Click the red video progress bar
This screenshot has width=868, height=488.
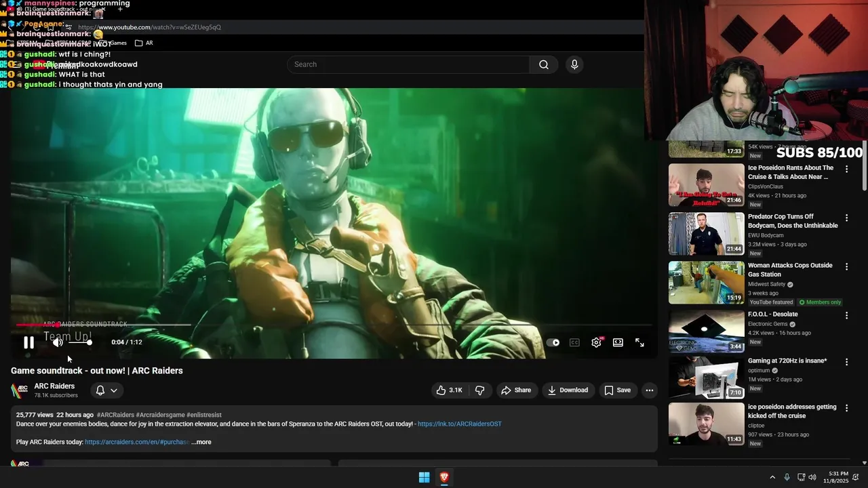[37, 325]
